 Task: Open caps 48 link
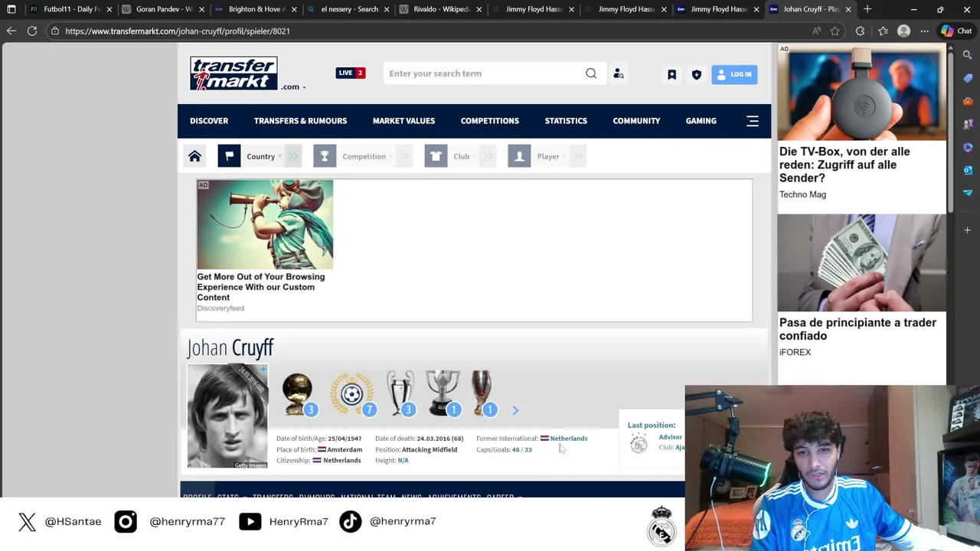515,450
